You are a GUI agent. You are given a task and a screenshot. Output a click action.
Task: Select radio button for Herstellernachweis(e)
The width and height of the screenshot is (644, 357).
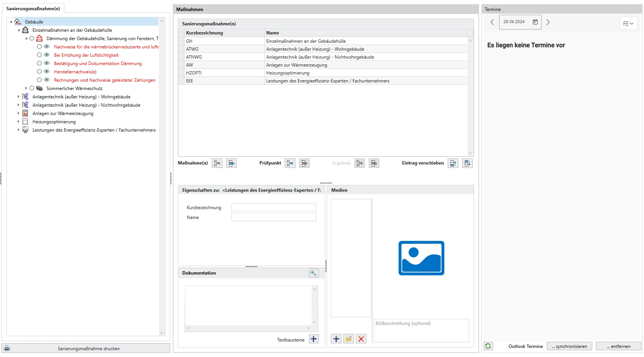coord(39,71)
